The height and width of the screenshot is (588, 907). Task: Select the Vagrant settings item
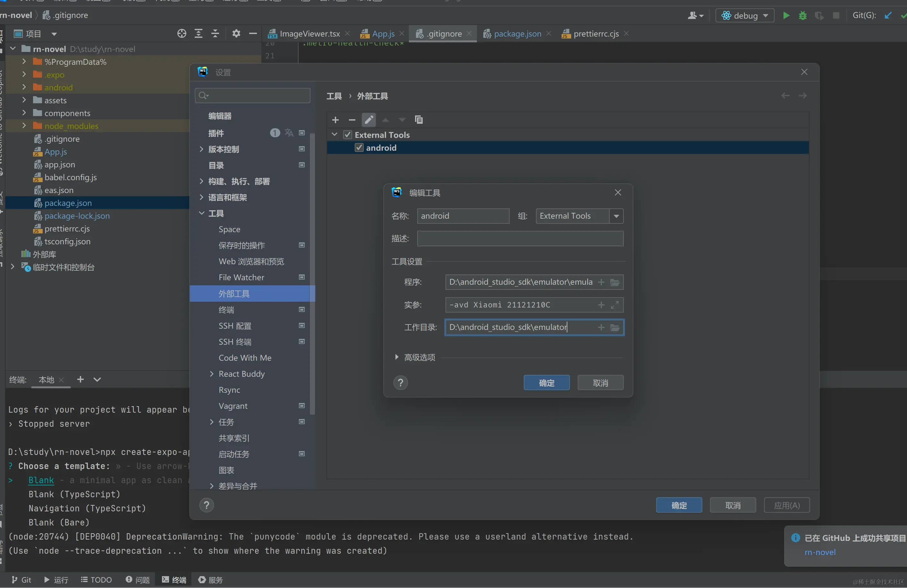point(233,406)
